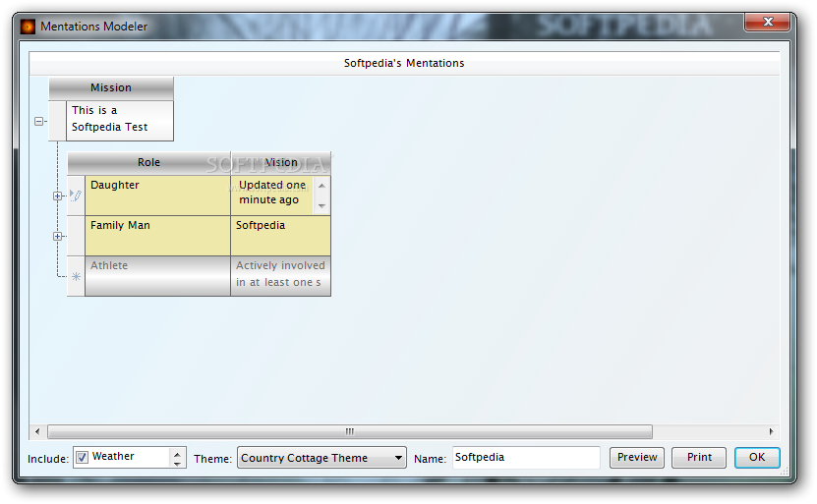Viewport: 817px width, 504px height.
Task: Select the Mission column header
Action: [x=111, y=88]
